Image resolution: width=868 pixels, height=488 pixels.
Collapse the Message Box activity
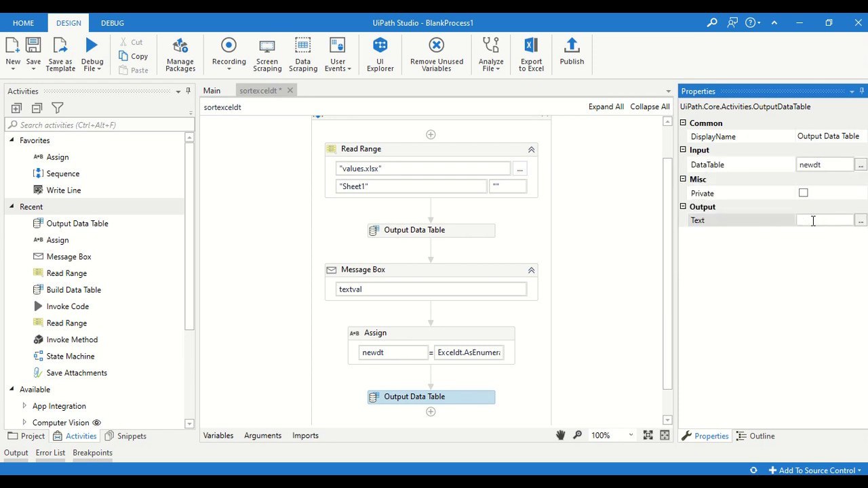pyautogui.click(x=531, y=270)
